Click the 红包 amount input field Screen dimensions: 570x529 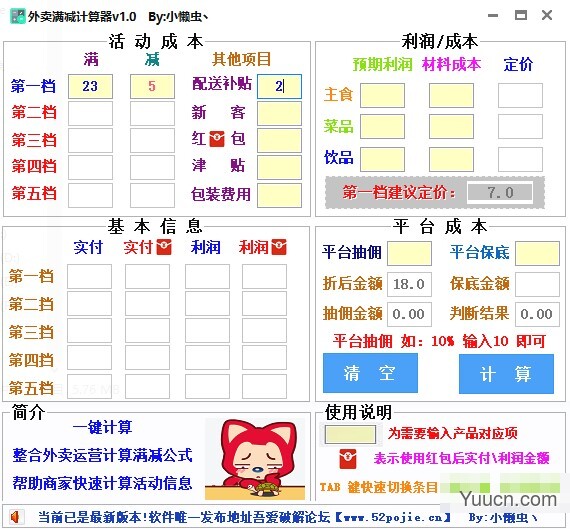coord(279,140)
